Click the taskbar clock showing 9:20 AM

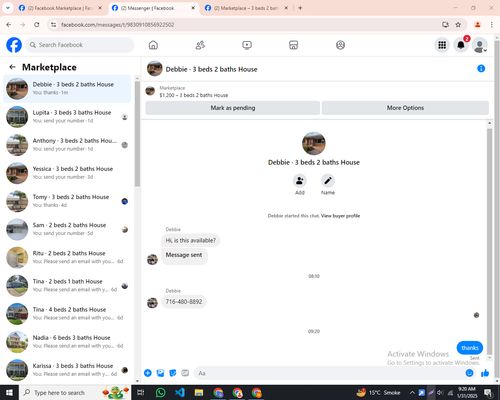point(467,393)
